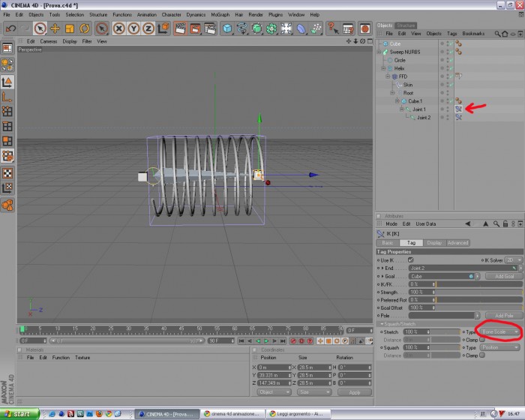Image resolution: width=525 pixels, height=420 pixels.
Task: Collapse the Sweep NURBS tree node
Action: [379, 52]
